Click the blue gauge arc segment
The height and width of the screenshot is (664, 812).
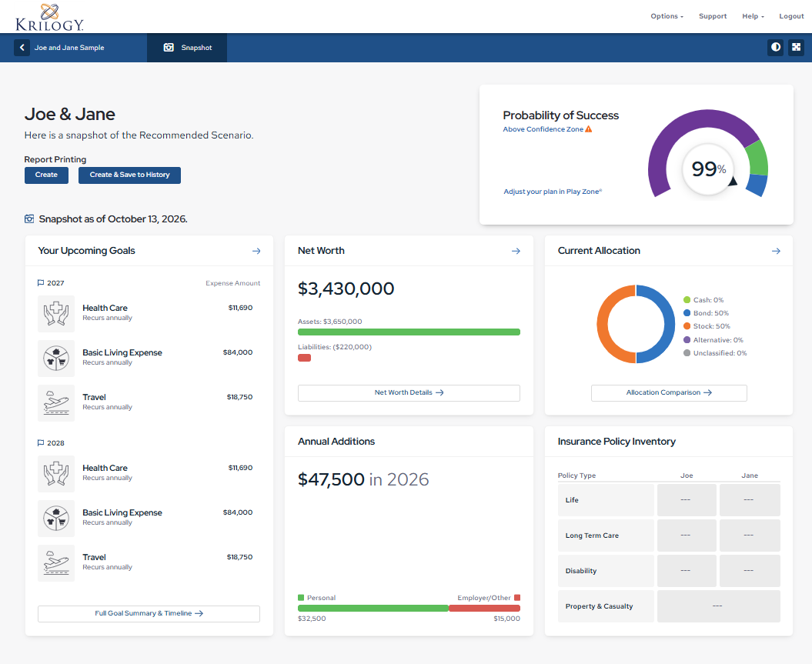[757, 185]
